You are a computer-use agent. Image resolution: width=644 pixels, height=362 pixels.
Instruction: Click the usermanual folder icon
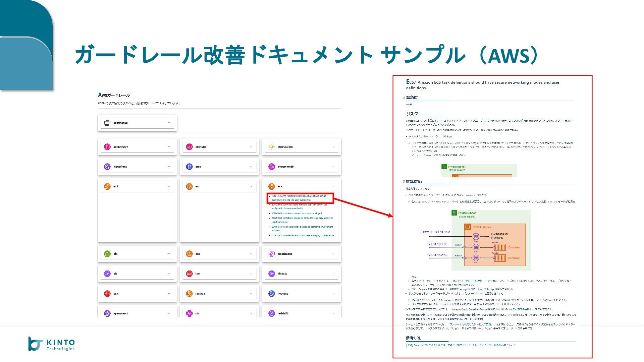(x=107, y=123)
